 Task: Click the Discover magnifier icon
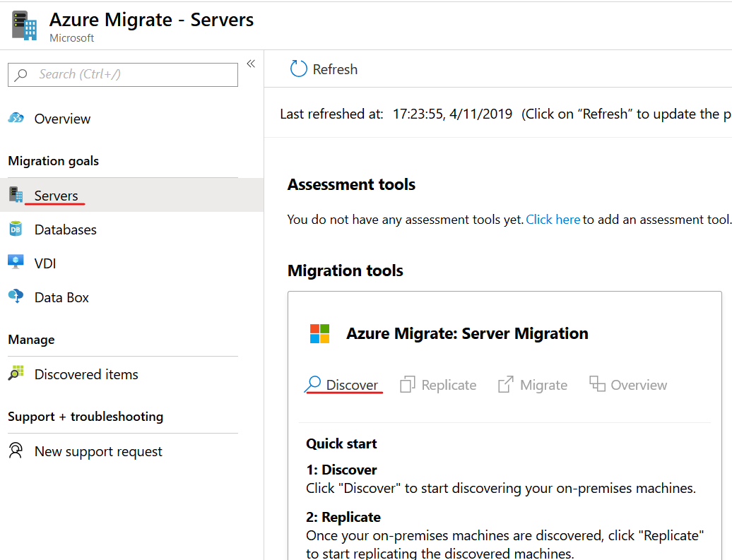tap(313, 384)
